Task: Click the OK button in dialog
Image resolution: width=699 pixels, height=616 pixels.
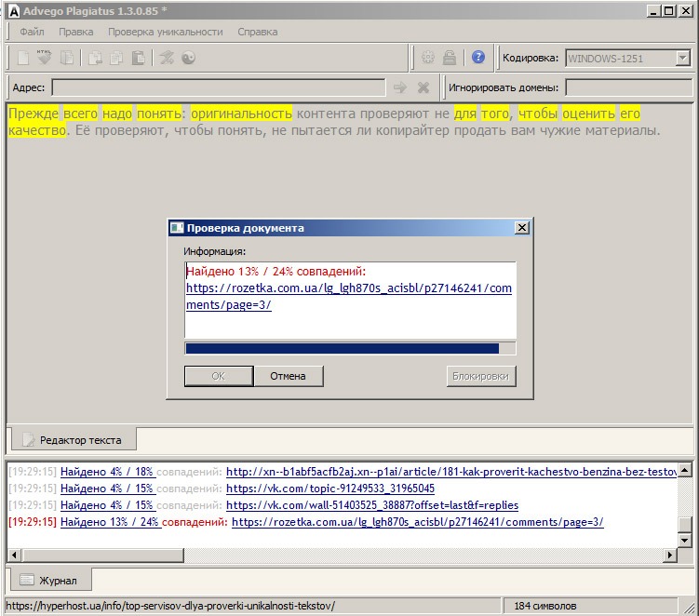Action: click(x=219, y=376)
